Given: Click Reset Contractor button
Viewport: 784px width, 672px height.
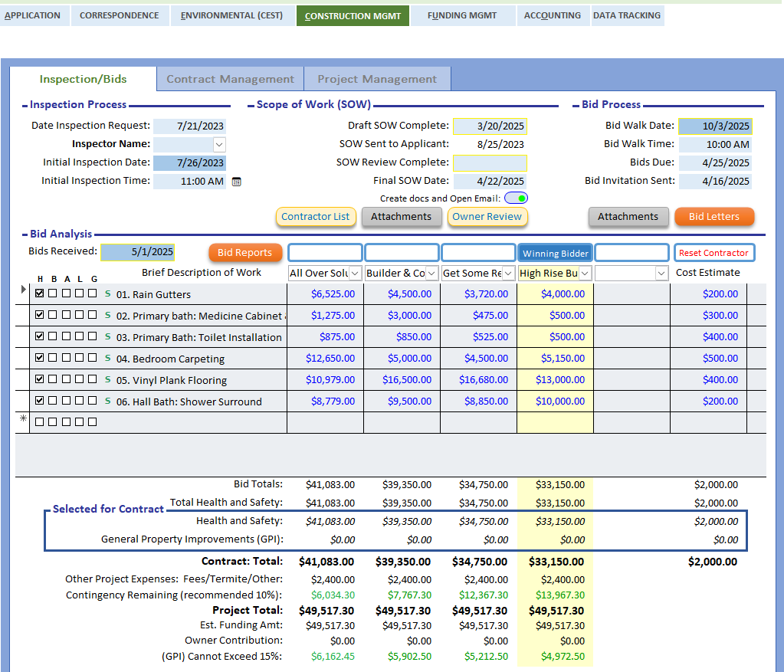Looking at the screenshot, I should [x=714, y=253].
